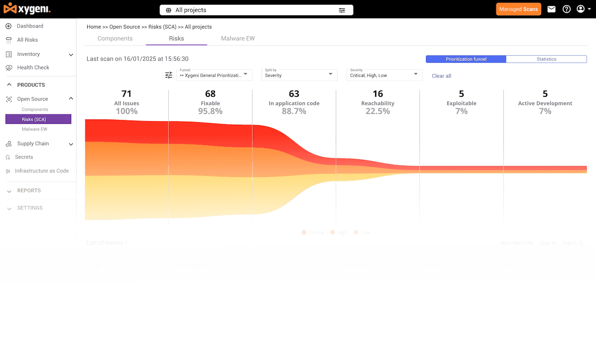Click the Dashboard icon in sidebar
This screenshot has width=596, height=364.
pyautogui.click(x=9, y=26)
